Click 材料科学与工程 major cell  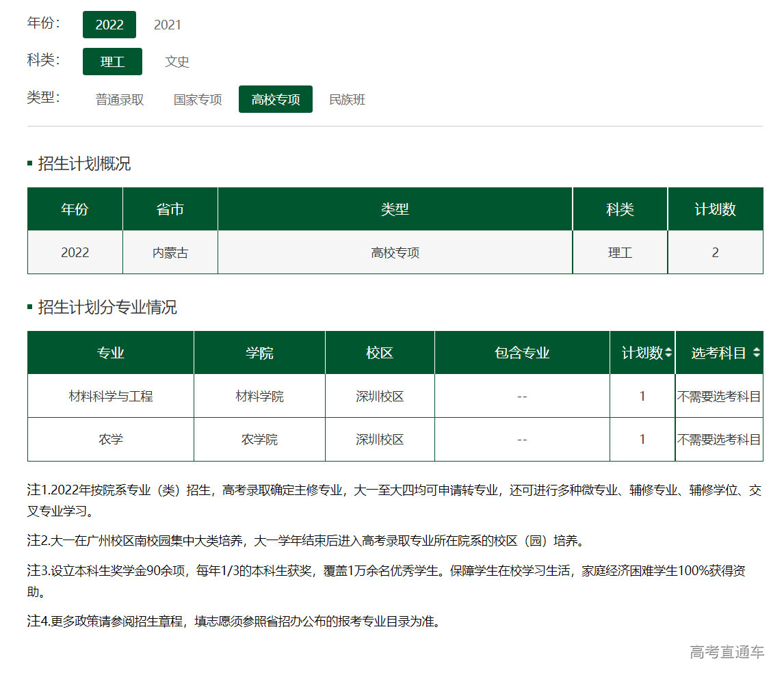tap(111, 396)
